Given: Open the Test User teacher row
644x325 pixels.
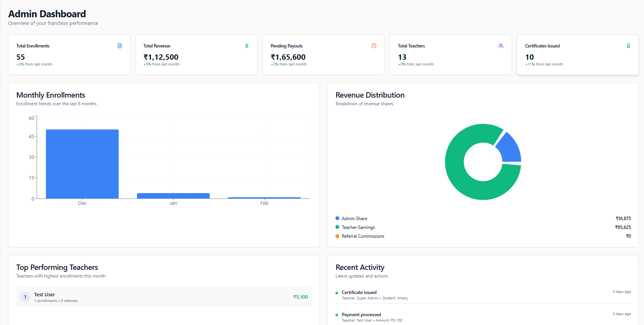Looking at the screenshot, I should [163, 297].
